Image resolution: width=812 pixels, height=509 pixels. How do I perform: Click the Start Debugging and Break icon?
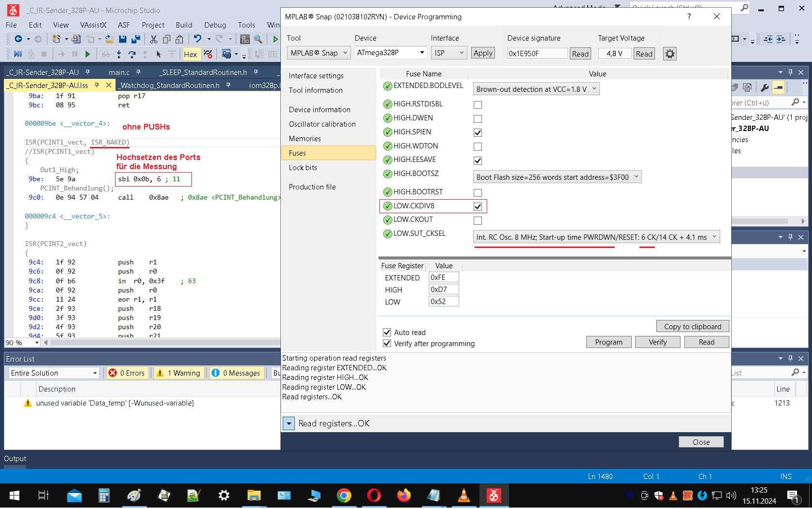click(x=18, y=54)
